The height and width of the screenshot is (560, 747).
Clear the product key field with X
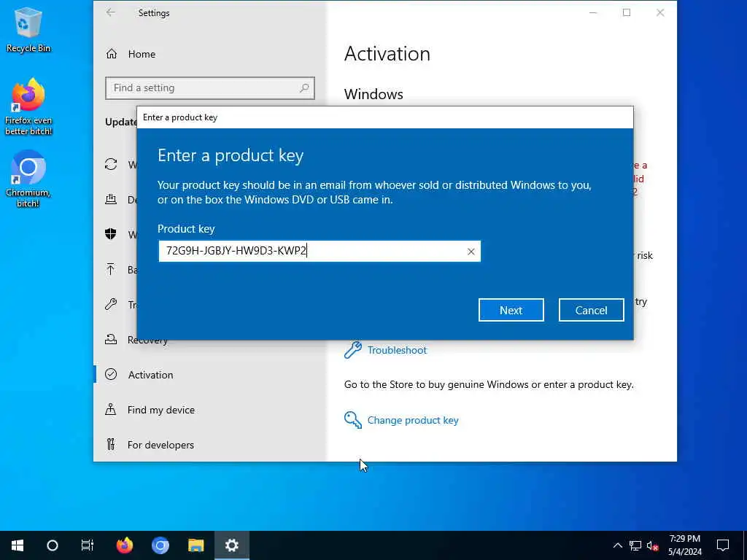471,252
